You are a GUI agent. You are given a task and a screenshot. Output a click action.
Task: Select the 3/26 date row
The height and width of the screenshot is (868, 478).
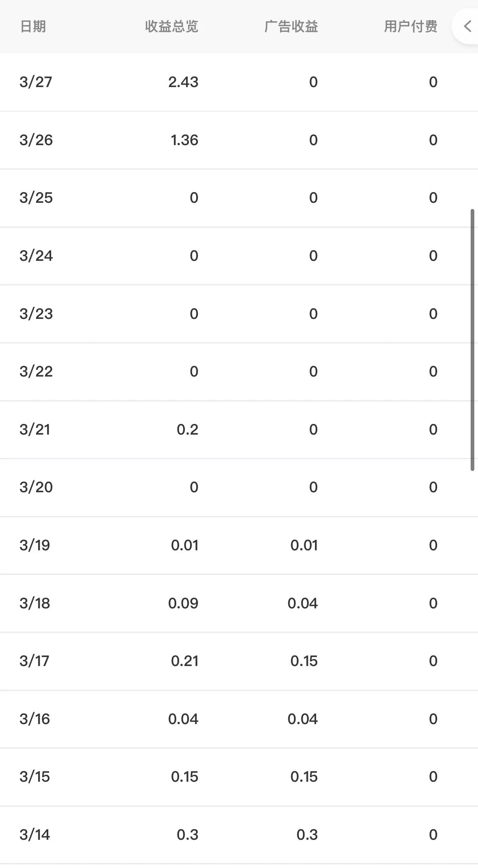point(36,140)
